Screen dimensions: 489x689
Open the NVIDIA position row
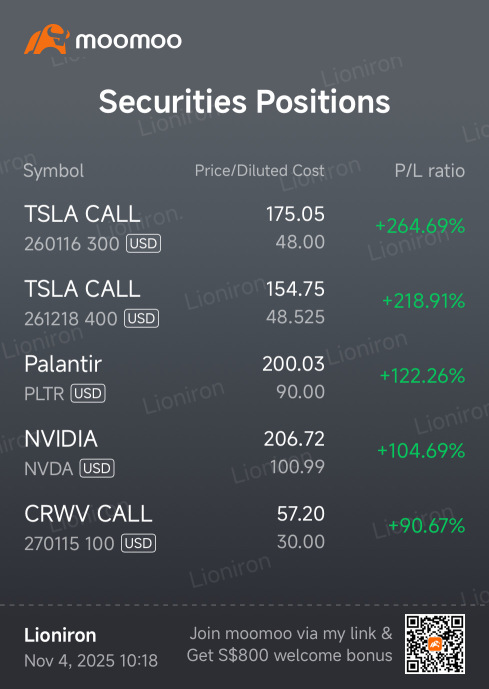coord(244,453)
